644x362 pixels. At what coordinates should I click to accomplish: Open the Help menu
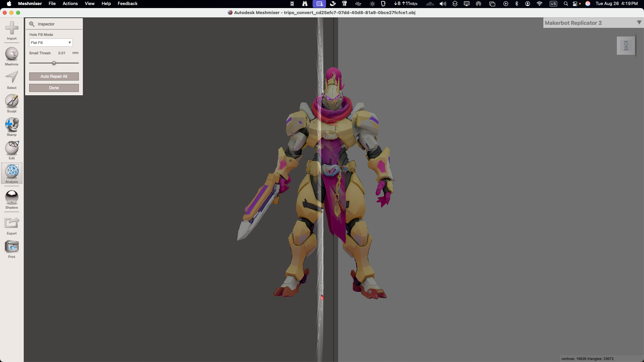[106, 4]
